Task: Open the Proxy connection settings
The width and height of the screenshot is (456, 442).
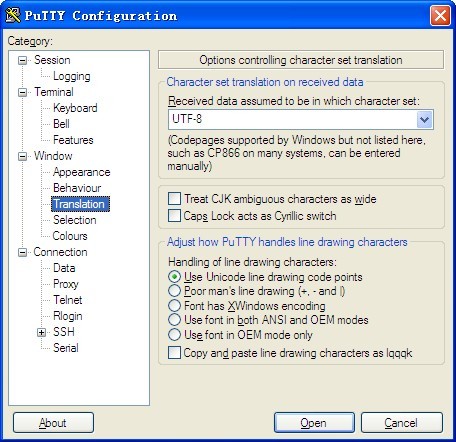Action: pyautogui.click(x=66, y=284)
